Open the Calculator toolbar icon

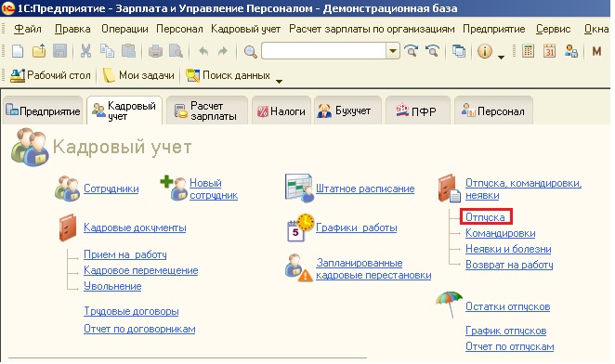529,51
